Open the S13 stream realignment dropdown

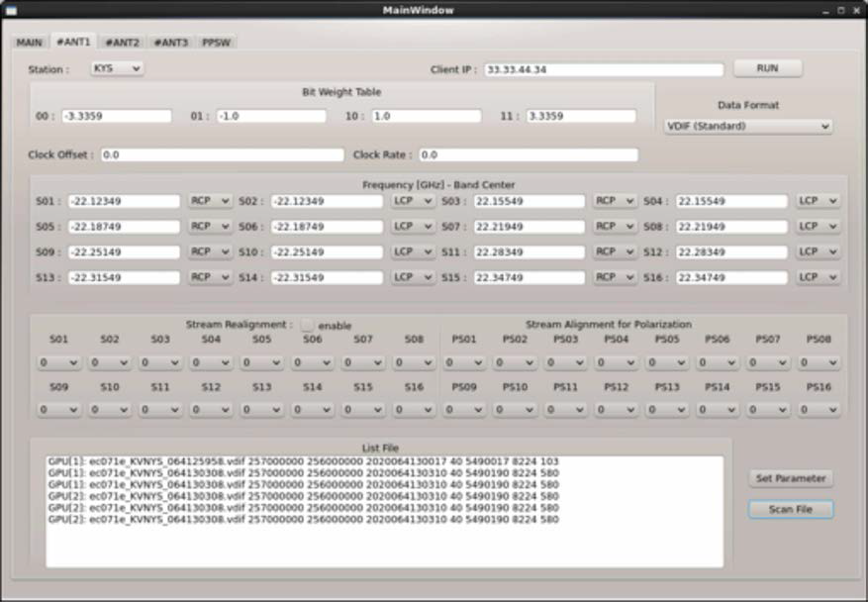[x=262, y=410]
